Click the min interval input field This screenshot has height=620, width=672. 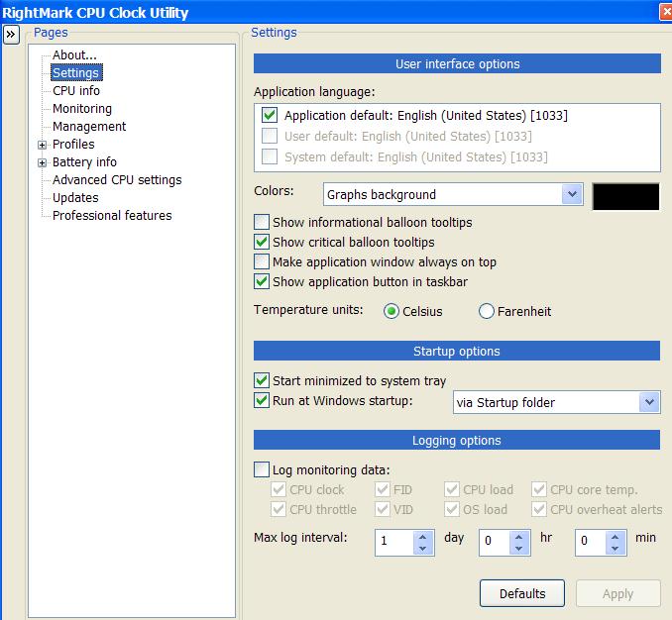pos(591,543)
